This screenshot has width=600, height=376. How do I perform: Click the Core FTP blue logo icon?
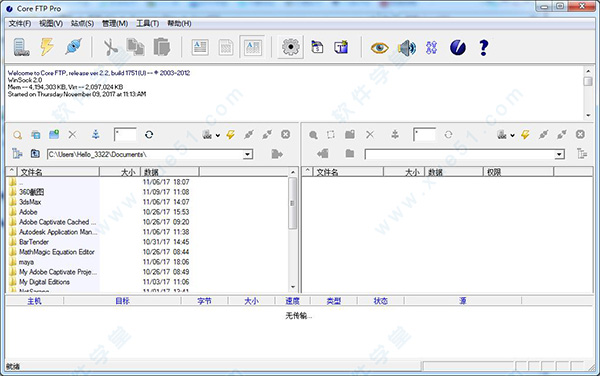click(458, 48)
